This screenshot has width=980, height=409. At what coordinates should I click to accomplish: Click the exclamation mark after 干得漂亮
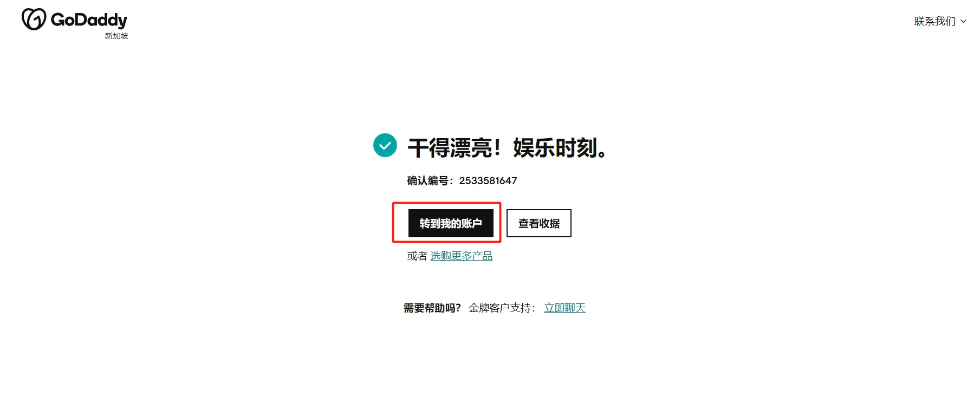(x=498, y=148)
